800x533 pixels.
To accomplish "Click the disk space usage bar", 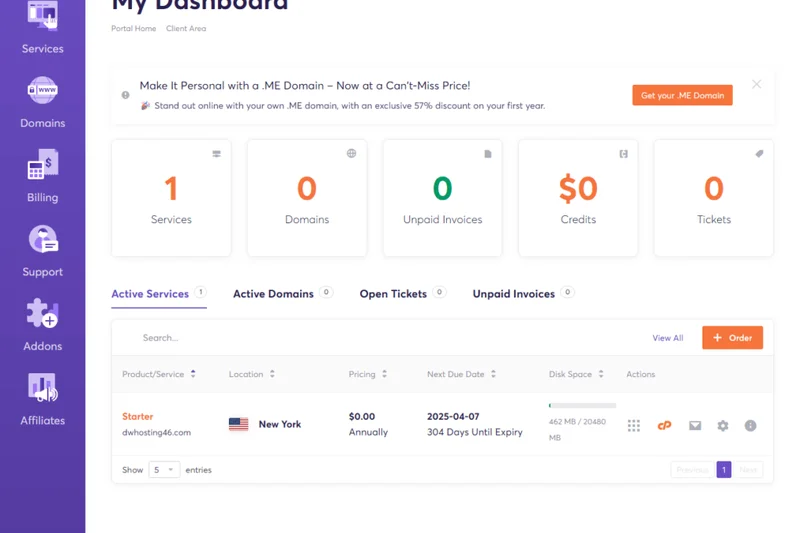I will pyautogui.click(x=582, y=406).
